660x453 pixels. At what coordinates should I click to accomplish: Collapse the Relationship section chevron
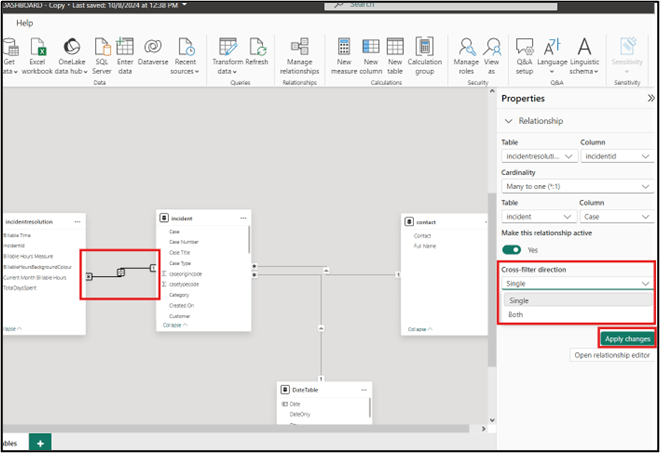(x=508, y=121)
